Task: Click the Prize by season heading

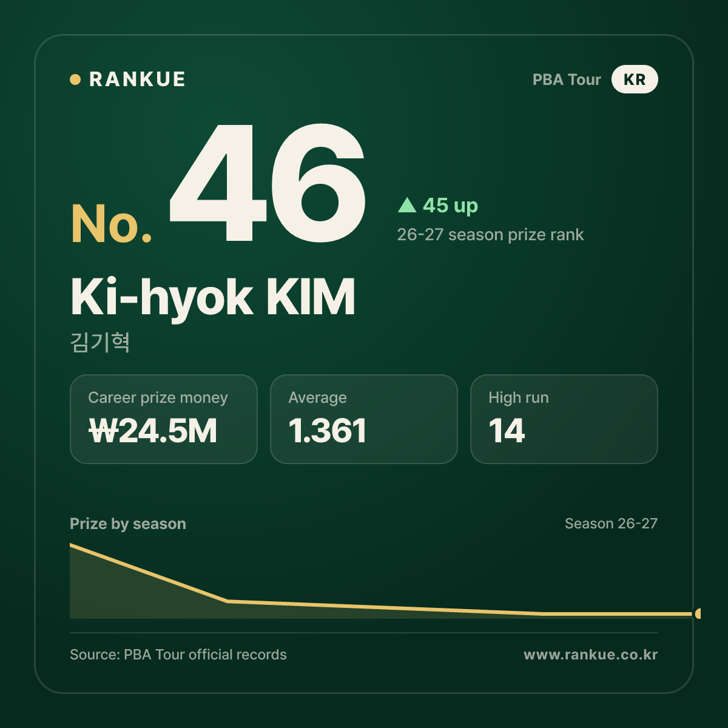Action: click(128, 524)
